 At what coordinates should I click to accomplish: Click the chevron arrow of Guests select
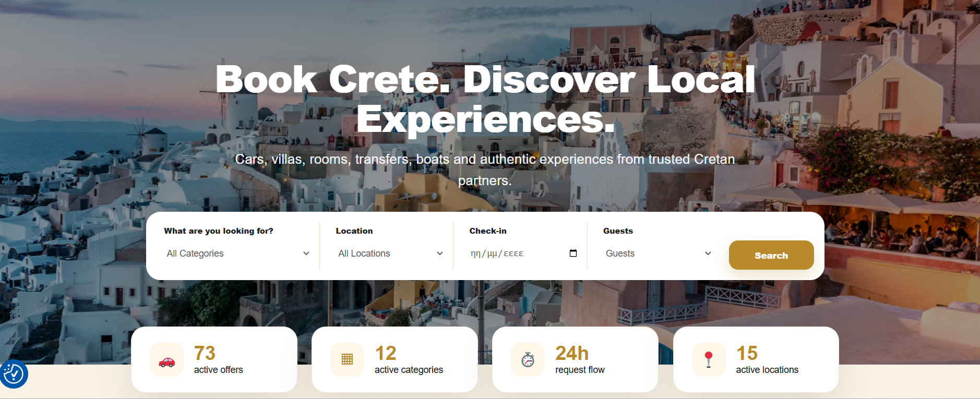pyautogui.click(x=708, y=253)
